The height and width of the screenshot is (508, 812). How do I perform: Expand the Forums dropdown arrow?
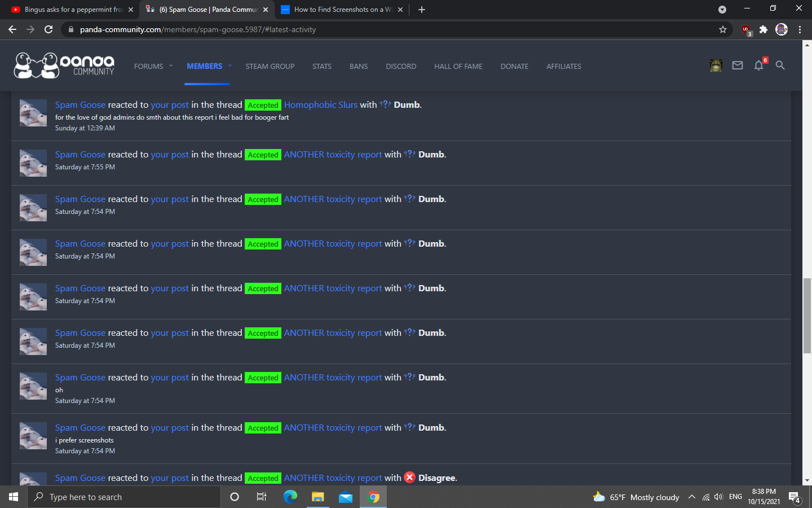click(x=171, y=66)
